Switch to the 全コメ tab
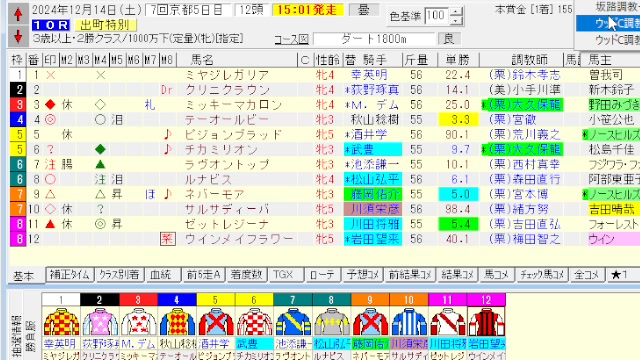 click(587, 275)
